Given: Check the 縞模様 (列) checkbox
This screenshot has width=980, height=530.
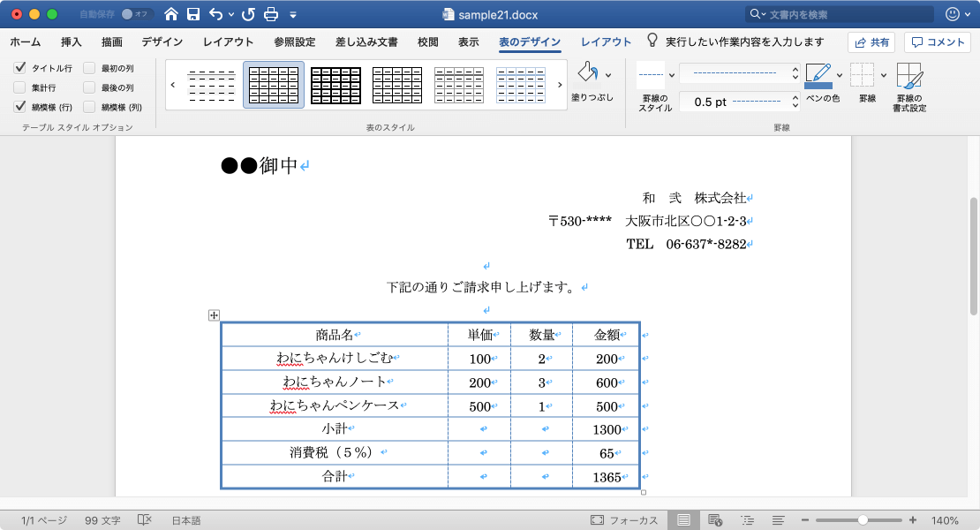Looking at the screenshot, I should pyautogui.click(x=89, y=107).
